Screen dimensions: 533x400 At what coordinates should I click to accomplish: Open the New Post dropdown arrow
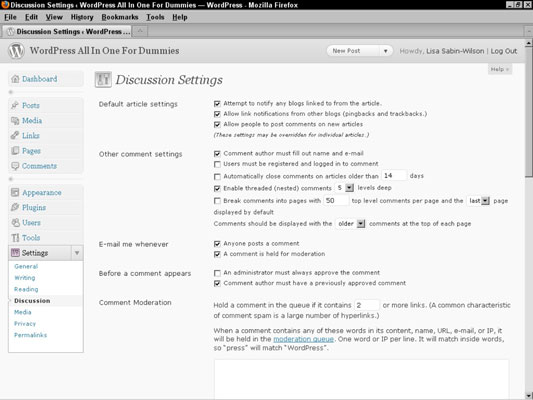(x=385, y=51)
